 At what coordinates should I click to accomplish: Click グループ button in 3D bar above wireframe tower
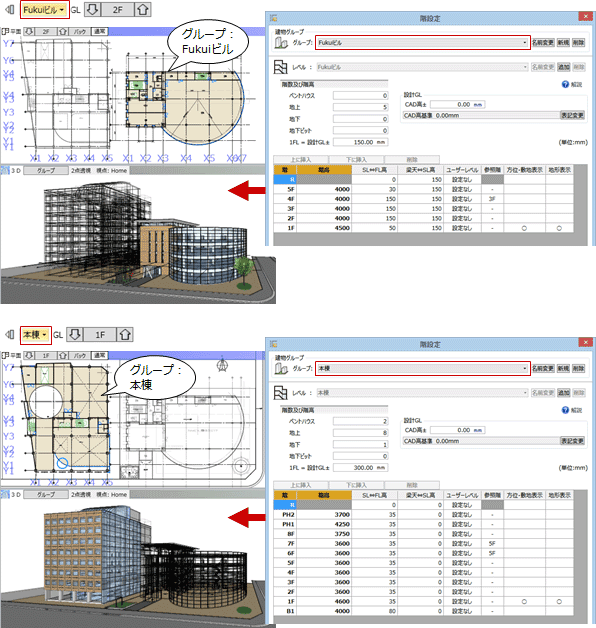click(x=46, y=170)
